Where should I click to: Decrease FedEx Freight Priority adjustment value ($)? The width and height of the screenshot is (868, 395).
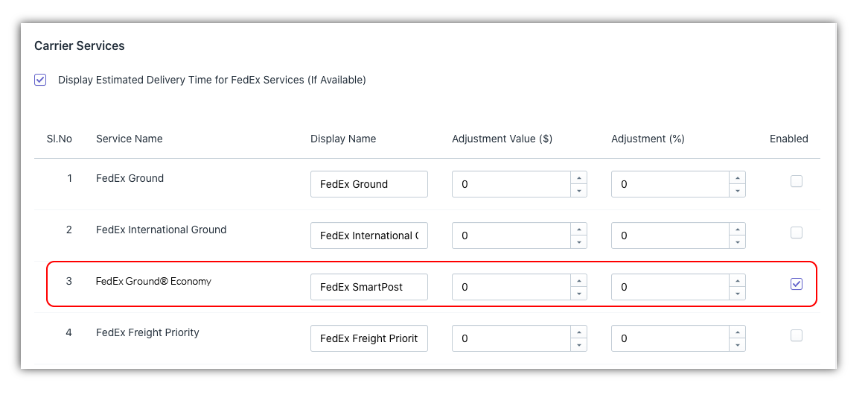[x=578, y=345]
